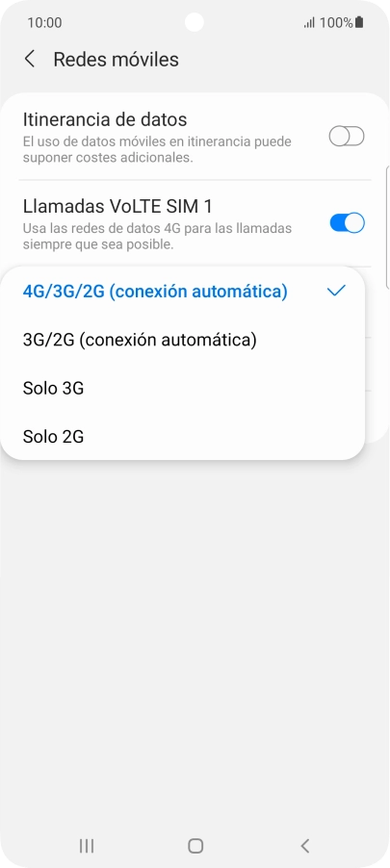This screenshot has height=868, width=390.
Task: Tap the Redes móviles page title
Action: tap(116, 60)
